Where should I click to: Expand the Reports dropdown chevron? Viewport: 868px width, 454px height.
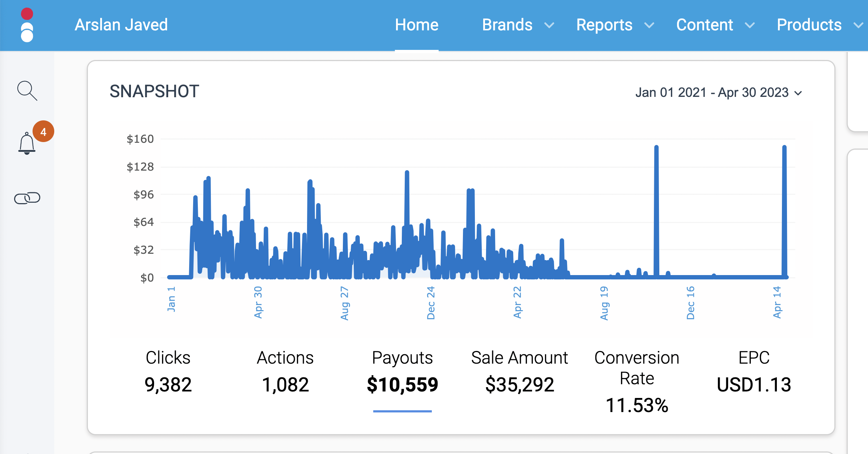pos(650,25)
